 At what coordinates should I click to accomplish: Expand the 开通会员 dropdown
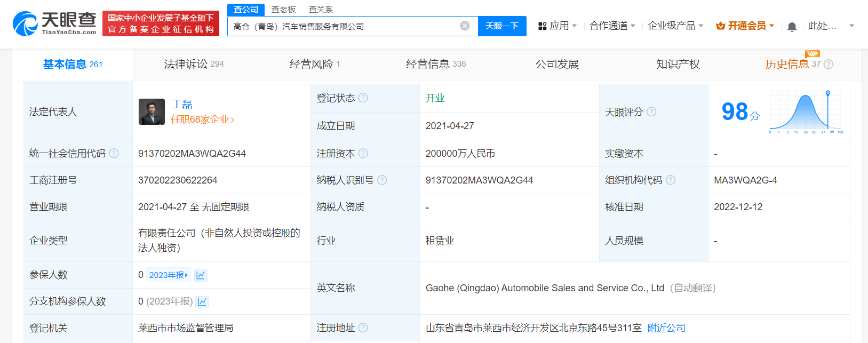[x=771, y=26]
